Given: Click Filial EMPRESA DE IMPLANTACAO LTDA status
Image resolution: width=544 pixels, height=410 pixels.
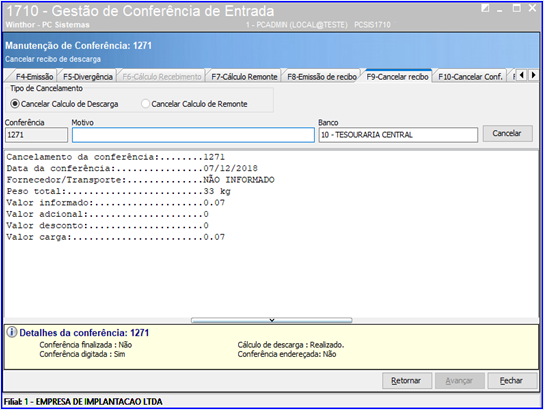Looking at the screenshot, I should point(83,402).
